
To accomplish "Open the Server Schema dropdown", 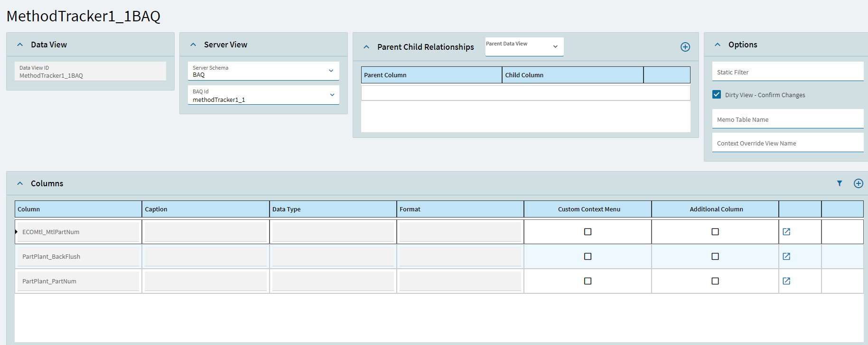I will [331, 71].
